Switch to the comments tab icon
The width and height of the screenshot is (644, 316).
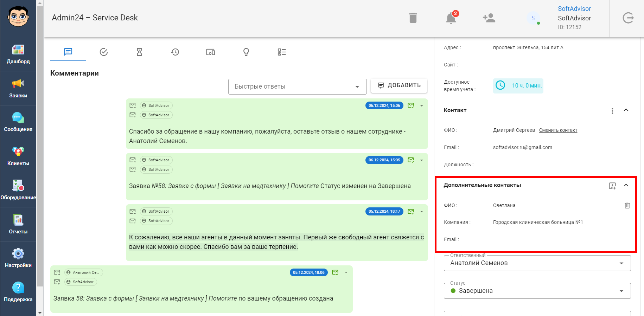(68, 52)
